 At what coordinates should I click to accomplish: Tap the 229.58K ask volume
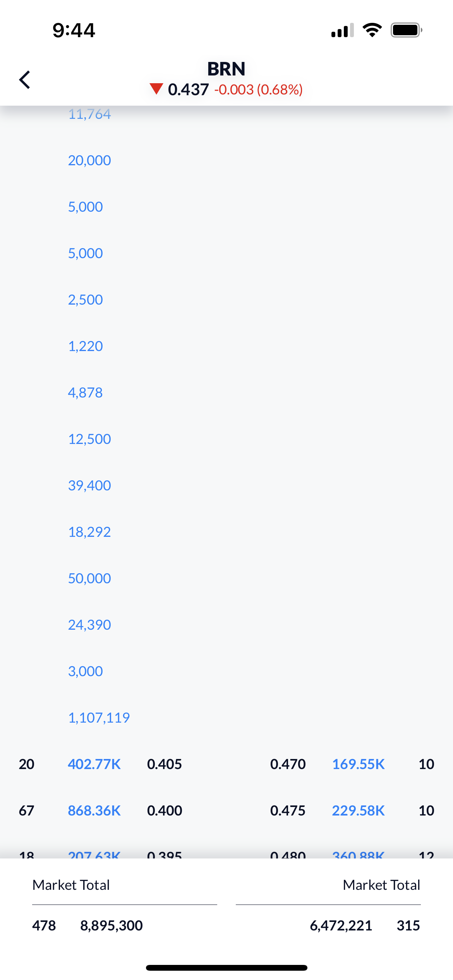358,810
